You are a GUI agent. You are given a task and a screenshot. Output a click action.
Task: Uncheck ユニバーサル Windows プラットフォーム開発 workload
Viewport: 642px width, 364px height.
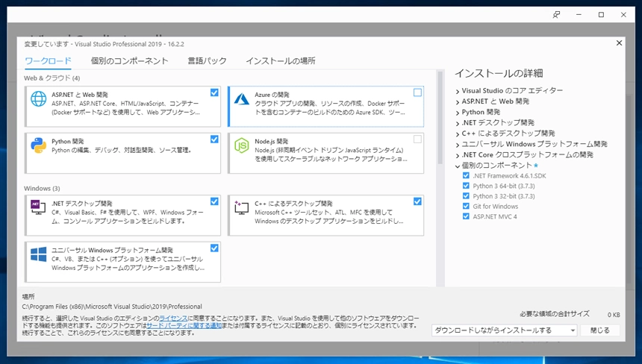pyautogui.click(x=214, y=248)
